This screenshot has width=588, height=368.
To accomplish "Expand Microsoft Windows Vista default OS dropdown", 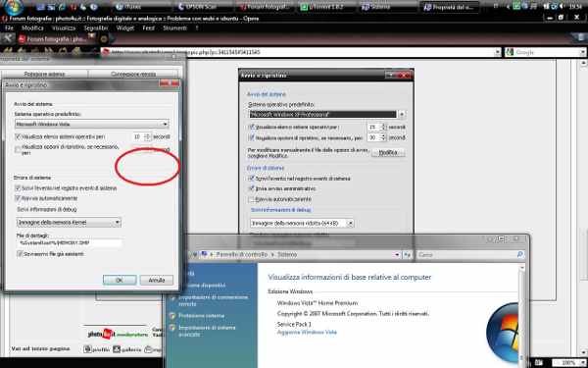I will (x=166, y=124).
